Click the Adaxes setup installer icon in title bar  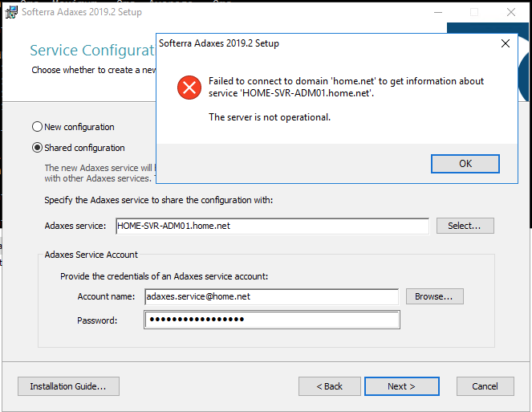pyautogui.click(x=11, y=13)
